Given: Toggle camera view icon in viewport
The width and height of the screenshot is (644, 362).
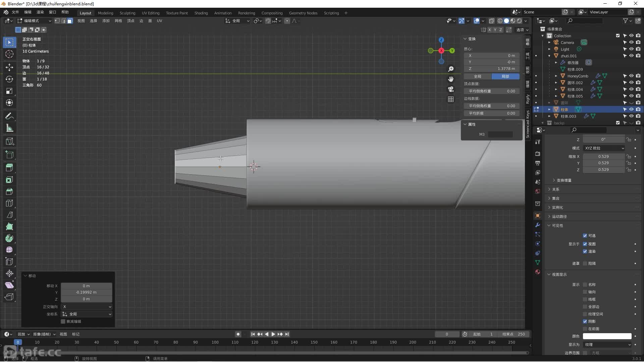Looking at the screenshot, I should (451, 89).
